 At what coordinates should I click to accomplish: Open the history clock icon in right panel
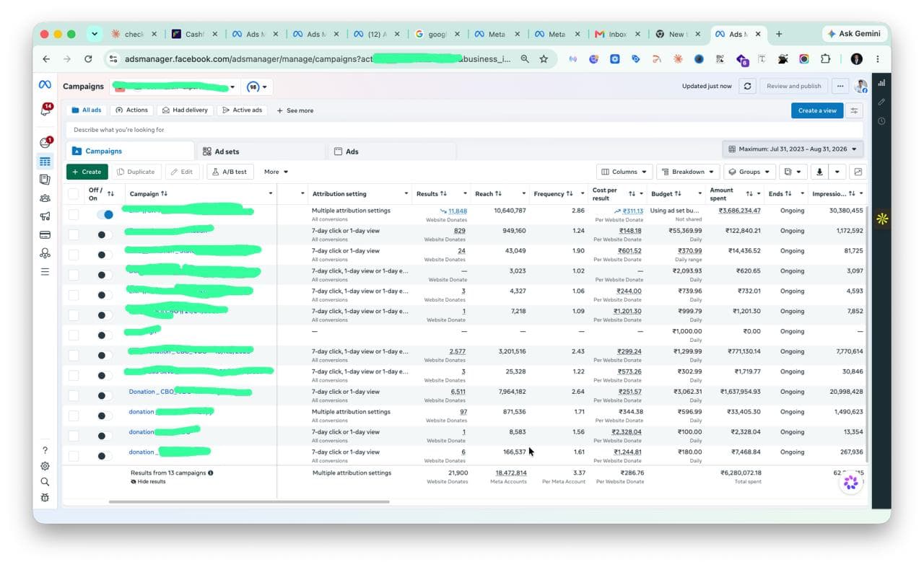(881, 120)
